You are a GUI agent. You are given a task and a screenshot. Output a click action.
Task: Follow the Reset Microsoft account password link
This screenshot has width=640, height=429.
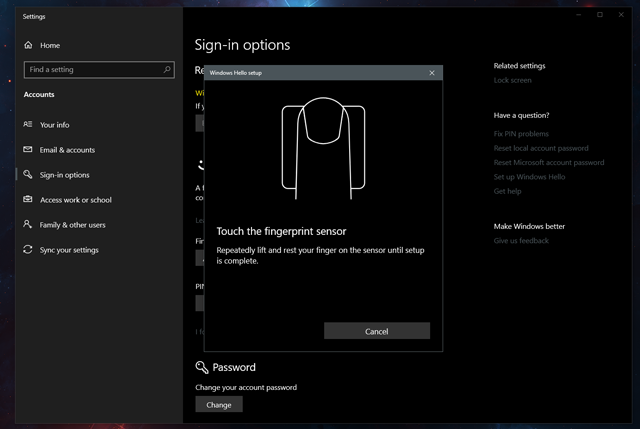548,162
